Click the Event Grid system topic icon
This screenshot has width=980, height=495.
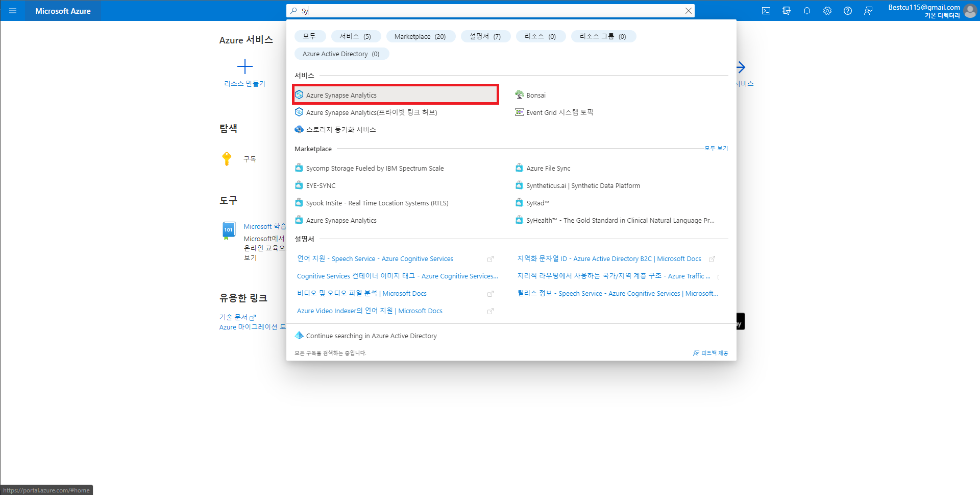[x=520, y=112]
